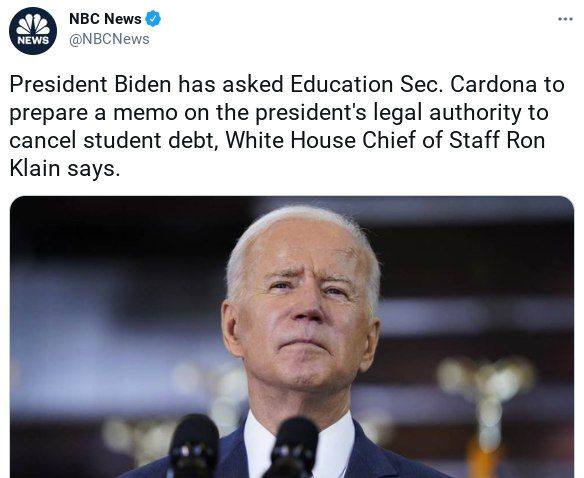The width and height of the screenshot is (584, 478).
Task: Click the blue verified checkmark badge
Action: click(153, 19)
